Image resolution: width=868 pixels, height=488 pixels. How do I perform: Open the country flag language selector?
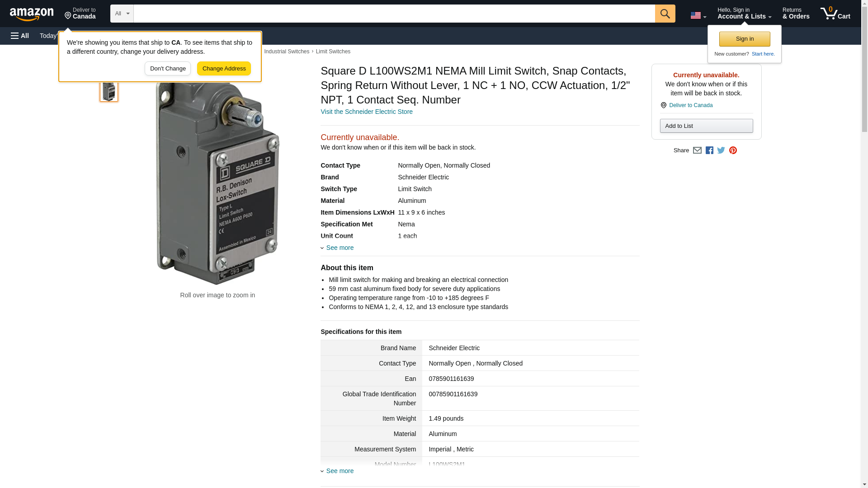coord(698,15)
